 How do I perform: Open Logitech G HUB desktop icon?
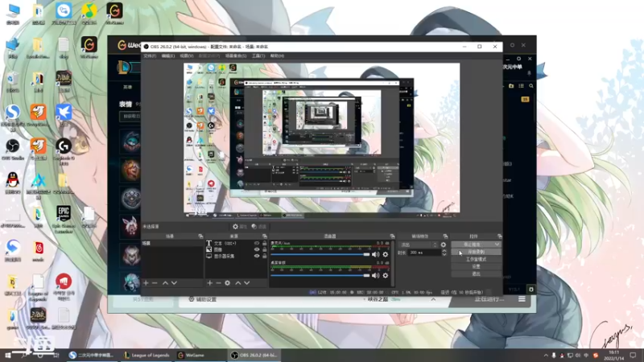coord(64,151)
